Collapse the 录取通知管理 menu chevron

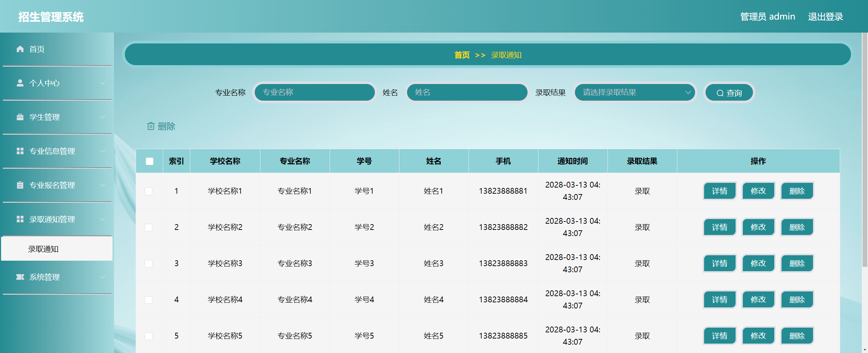(103, 219)
